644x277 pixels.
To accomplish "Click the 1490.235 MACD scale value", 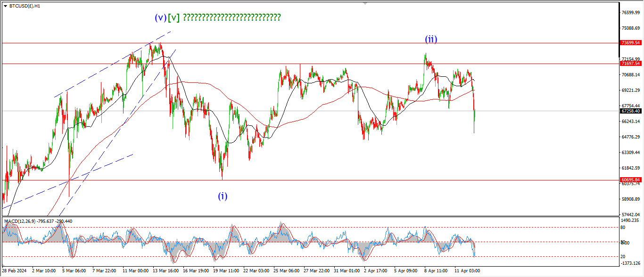I will pyautogui.click(x=630, y=220).
